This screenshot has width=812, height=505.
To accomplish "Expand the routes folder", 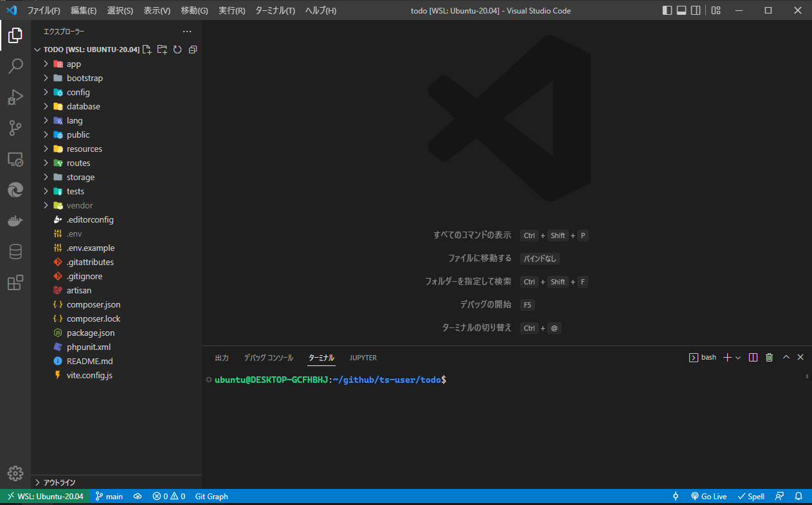I will click(116, 163).
